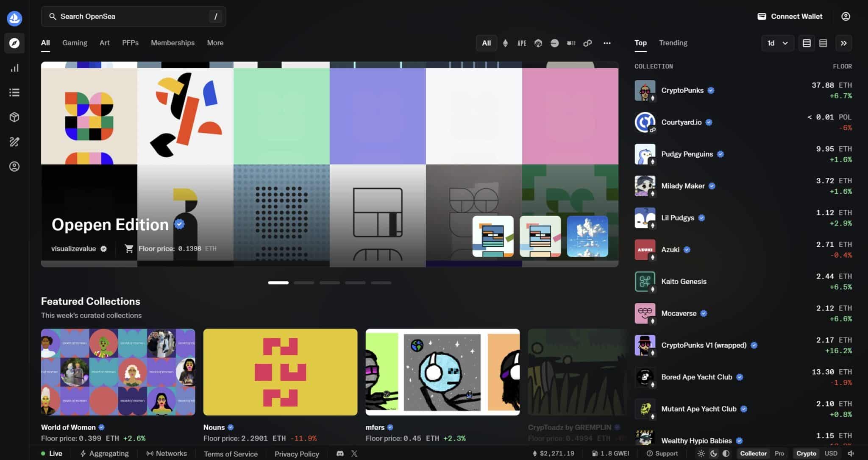The height and width of the screenshot is (460, 868).
Task: Select the compass Explore icon in the sidebar
Action: 14,43
